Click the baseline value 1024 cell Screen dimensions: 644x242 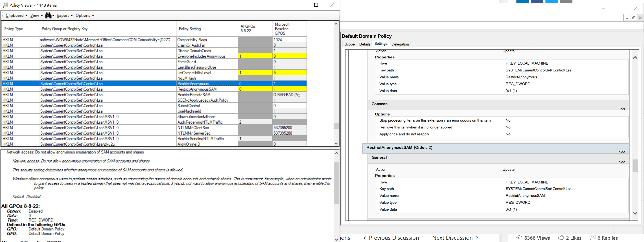coord(289,40)
